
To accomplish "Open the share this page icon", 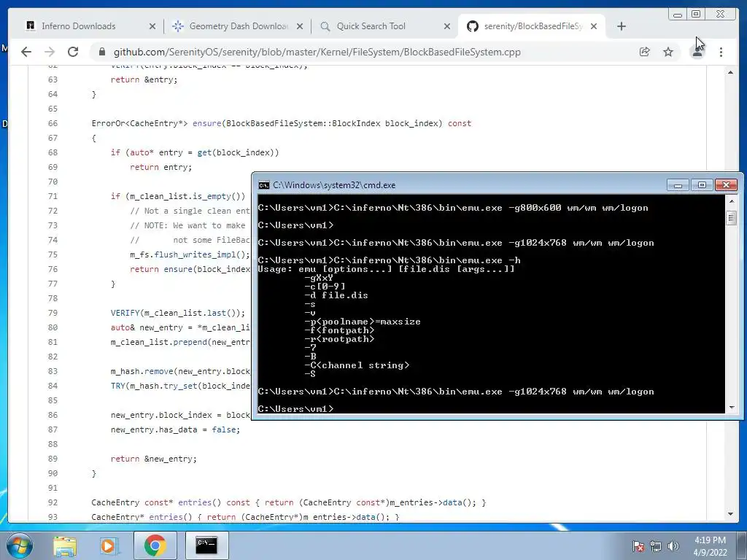I will [x=645, y=52].
